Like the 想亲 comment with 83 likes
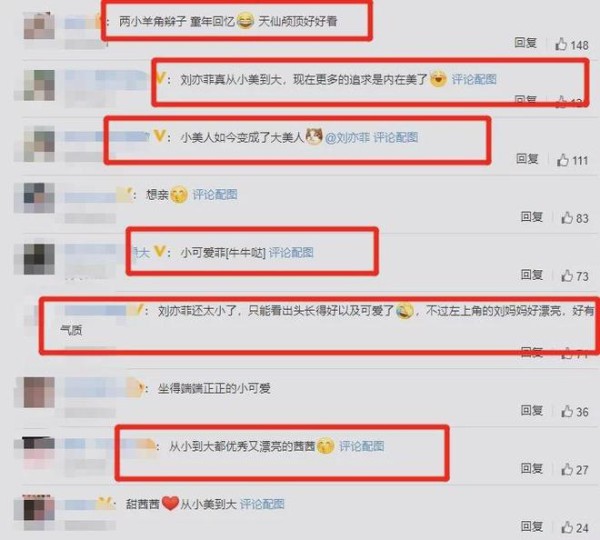600x540 pixels. [567, 217]
